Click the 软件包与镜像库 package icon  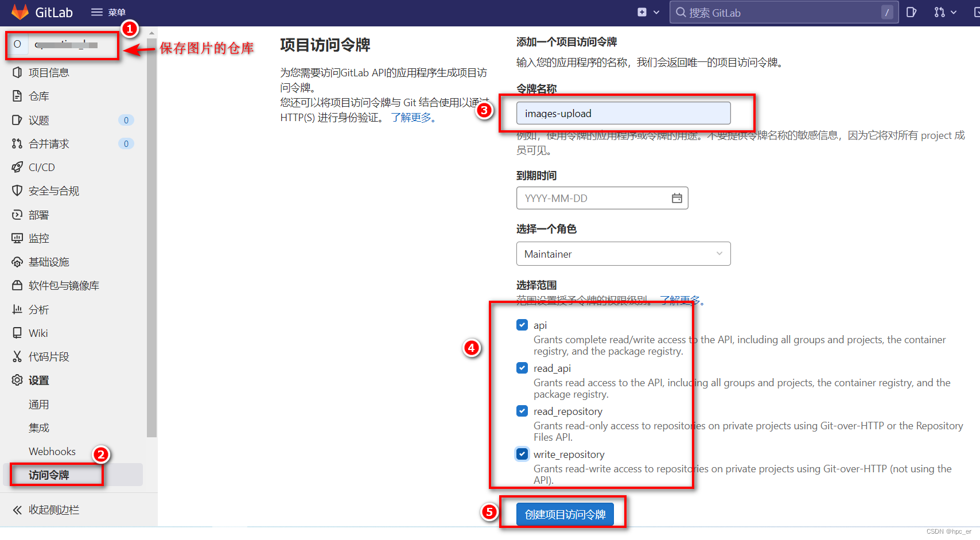(17, 285)
